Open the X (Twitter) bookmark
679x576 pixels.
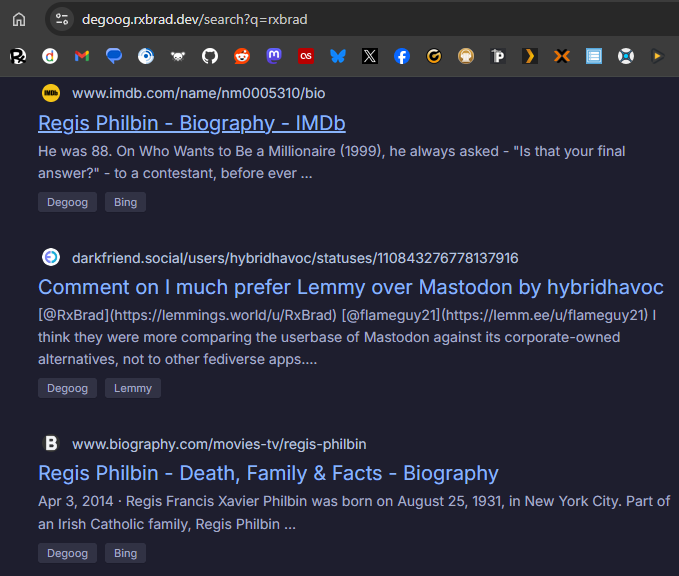coord(370,56)
